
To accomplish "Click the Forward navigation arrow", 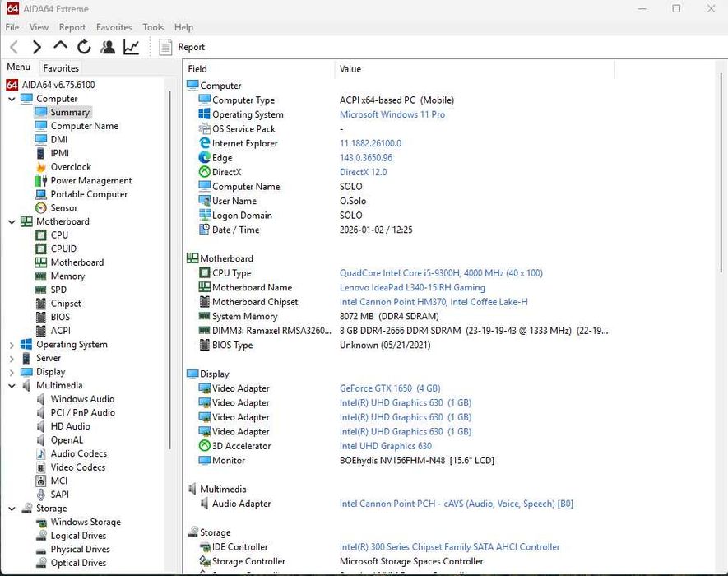I will (x=37, y=47).
